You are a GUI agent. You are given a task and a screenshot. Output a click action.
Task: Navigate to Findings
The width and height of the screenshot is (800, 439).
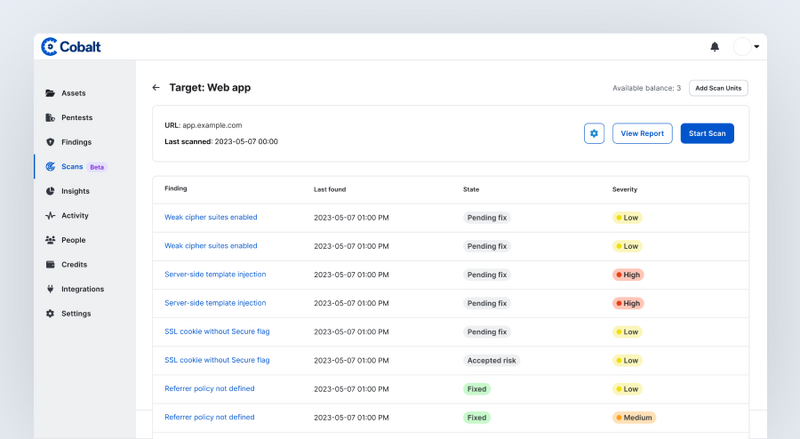77,142
